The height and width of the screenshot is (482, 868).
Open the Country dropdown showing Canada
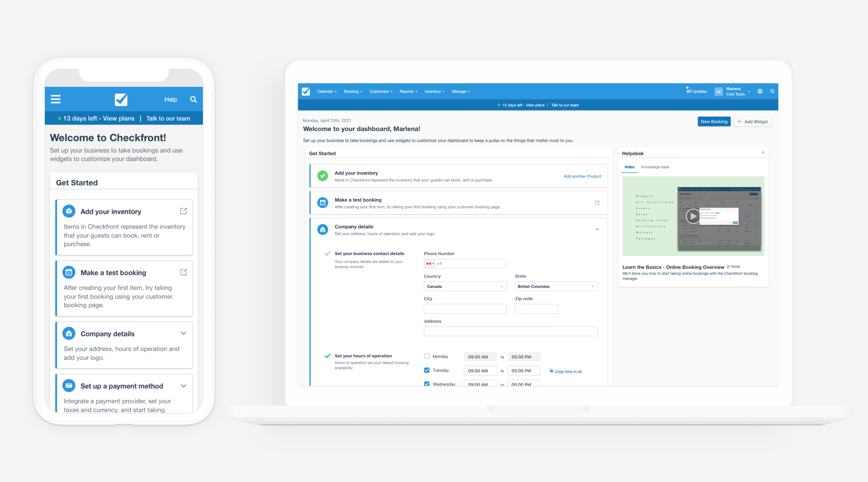tap(465, 286)
